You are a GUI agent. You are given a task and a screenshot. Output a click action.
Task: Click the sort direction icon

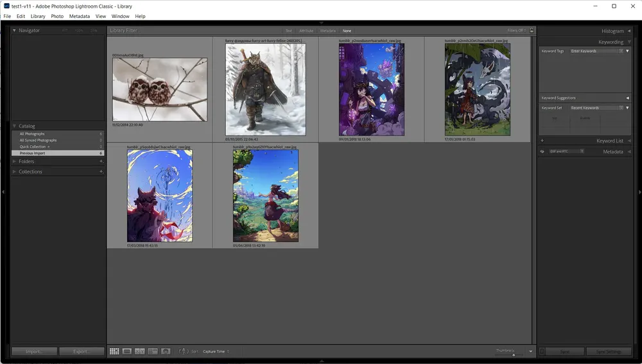(183, 351)
